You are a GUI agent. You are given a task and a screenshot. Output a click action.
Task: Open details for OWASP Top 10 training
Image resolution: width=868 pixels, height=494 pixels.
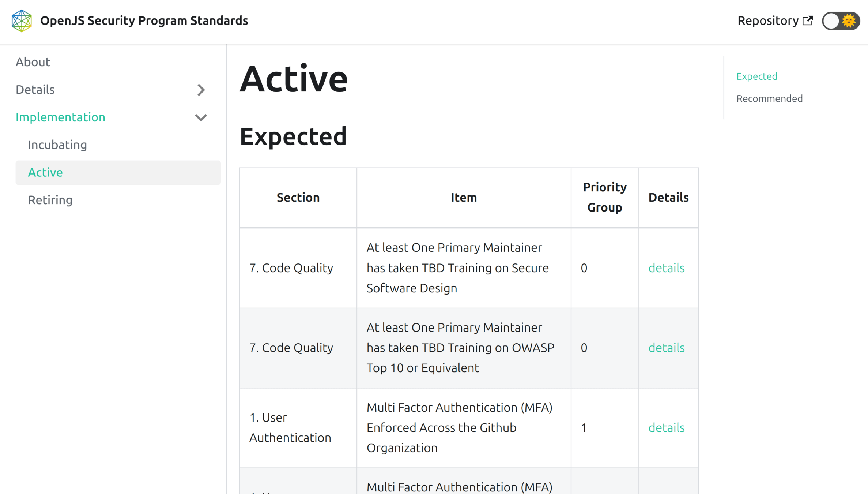[x=666, y=348]
